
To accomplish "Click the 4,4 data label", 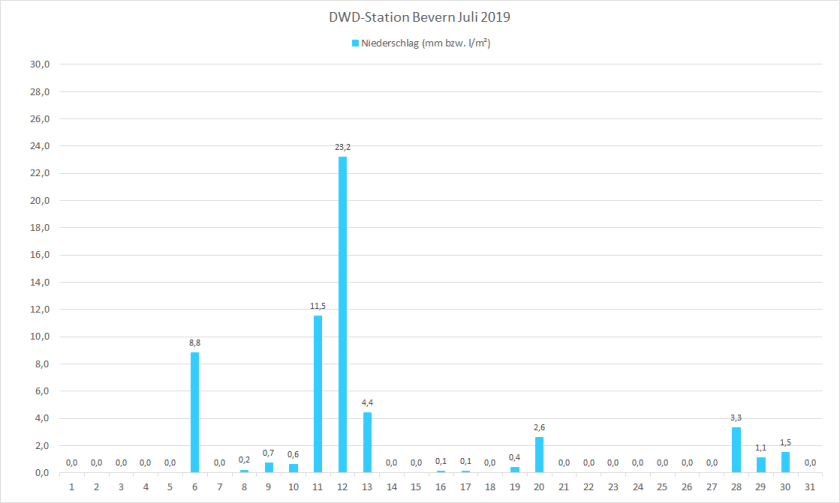I will pyautogui.click(x=367, y=403).
